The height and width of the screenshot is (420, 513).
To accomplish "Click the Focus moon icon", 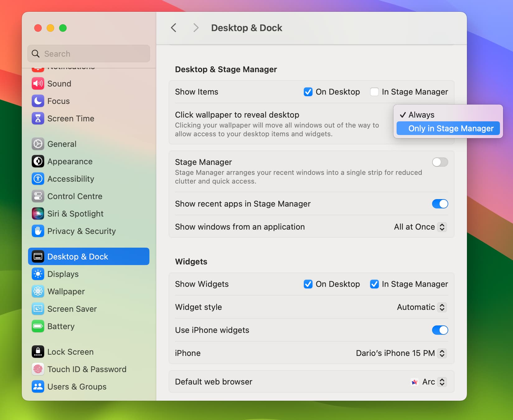I will tap(38, 101).
